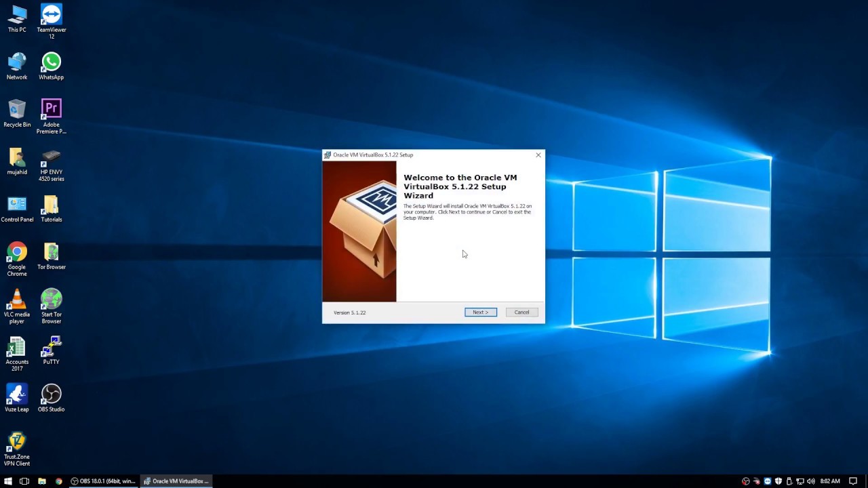Click the VirtualBox setup title bar icon
Screen dimensions: 868x488
(x=328, y=155)
